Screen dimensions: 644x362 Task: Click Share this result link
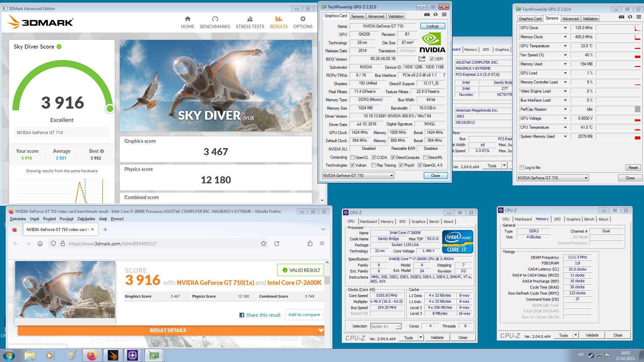[260, 315]
